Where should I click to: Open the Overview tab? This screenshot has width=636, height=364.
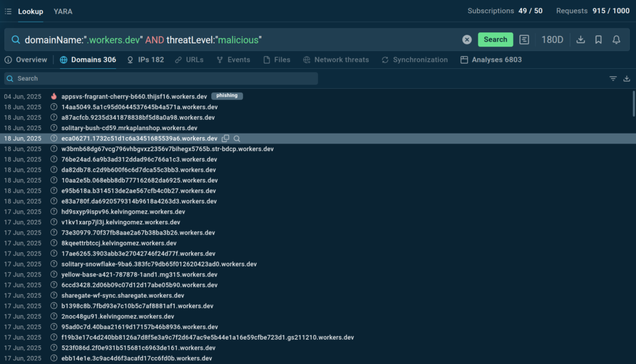(x=26, y=60)
